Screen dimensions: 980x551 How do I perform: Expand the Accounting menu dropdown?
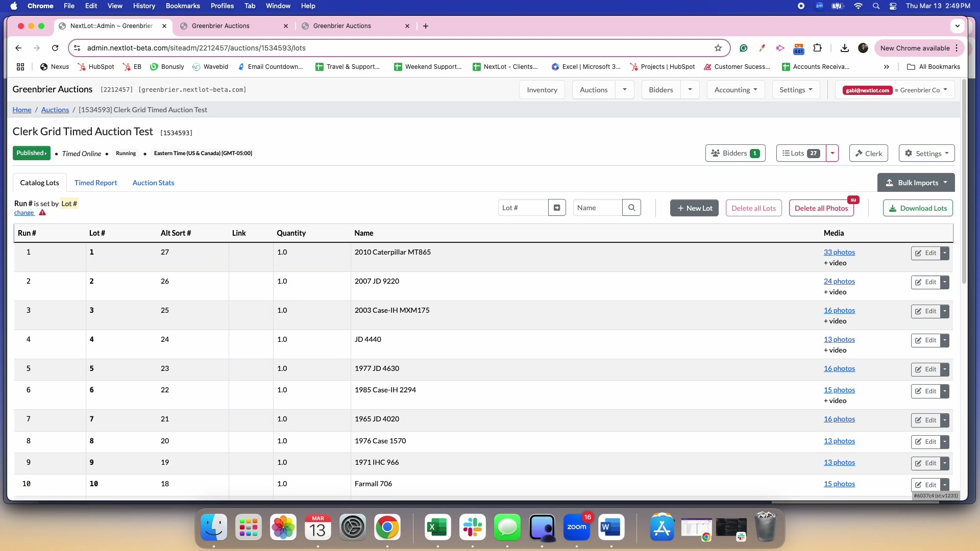(x=736, y=90)
